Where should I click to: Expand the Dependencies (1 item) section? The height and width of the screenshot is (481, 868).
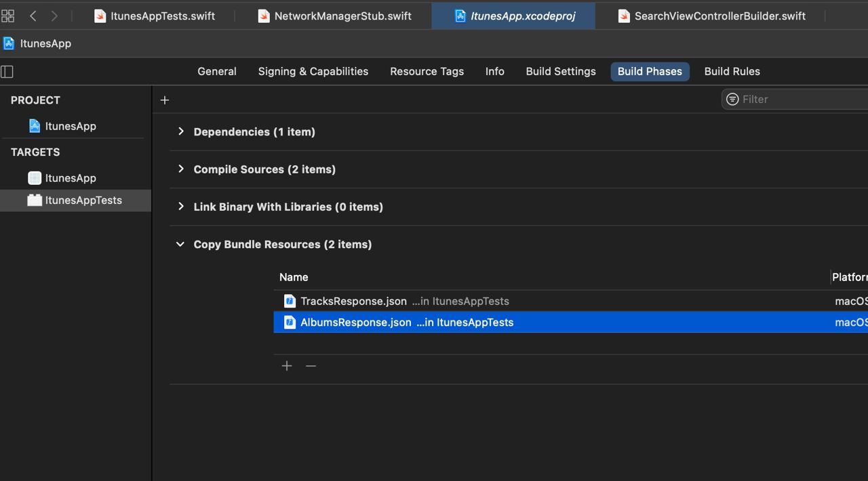point(180,131)
